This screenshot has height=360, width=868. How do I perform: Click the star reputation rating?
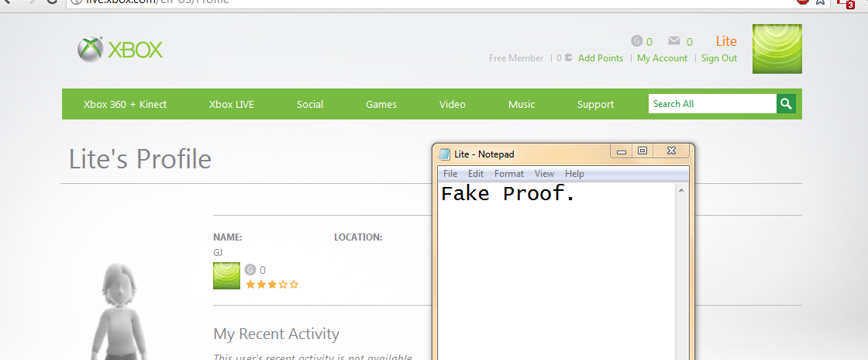click(x=272, y=285)
